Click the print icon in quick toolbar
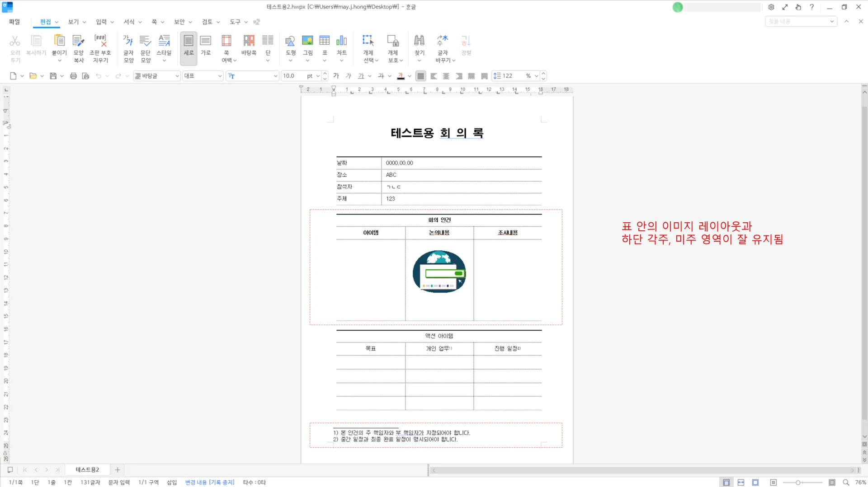 [73, 76]
